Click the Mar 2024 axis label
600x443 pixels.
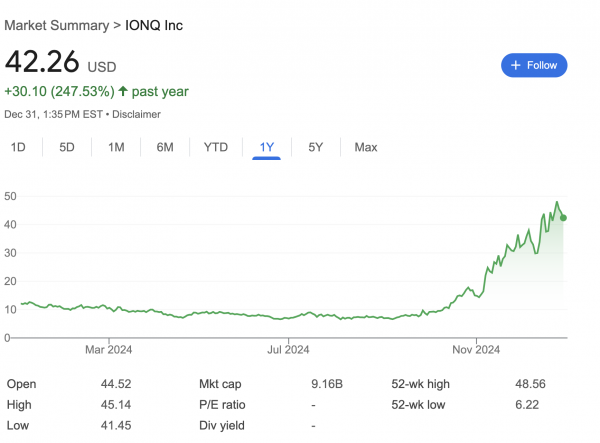(x=109, y=349)
